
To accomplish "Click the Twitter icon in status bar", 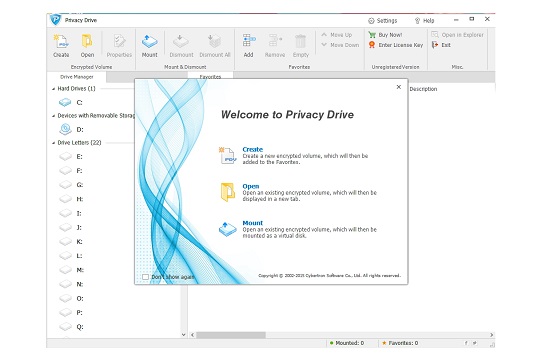I will pos(475,343).
